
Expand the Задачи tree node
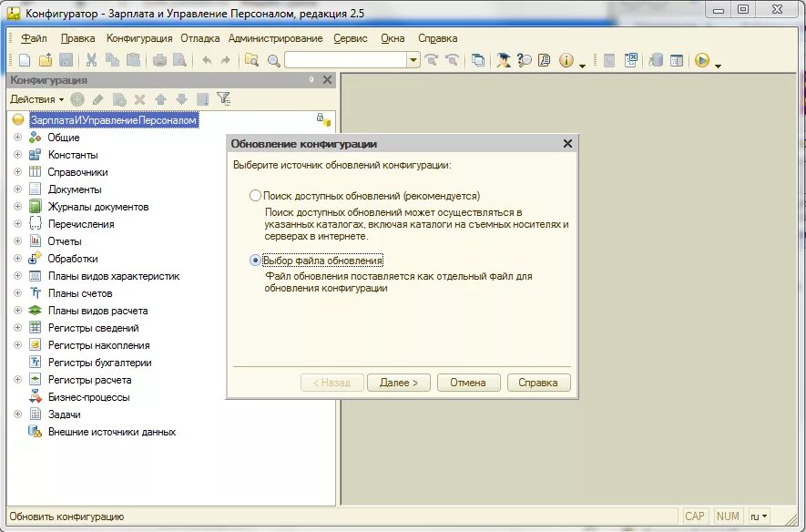(17, 414)
